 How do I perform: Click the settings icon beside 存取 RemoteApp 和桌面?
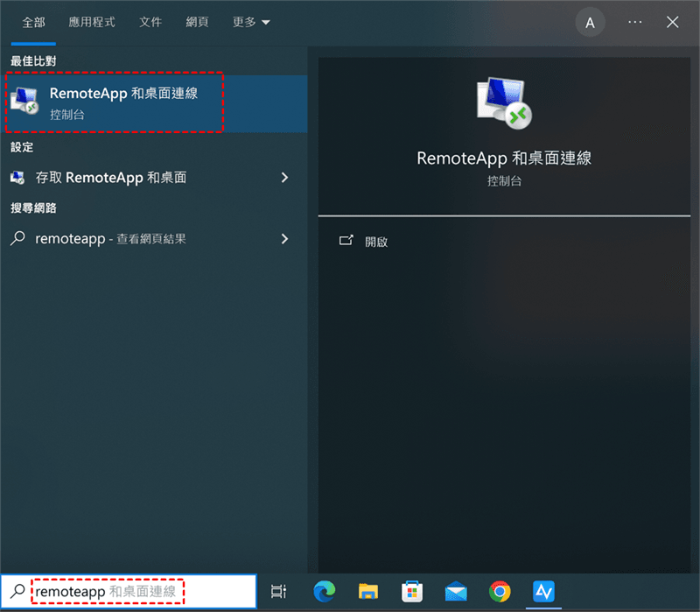(x=17, y=178)
